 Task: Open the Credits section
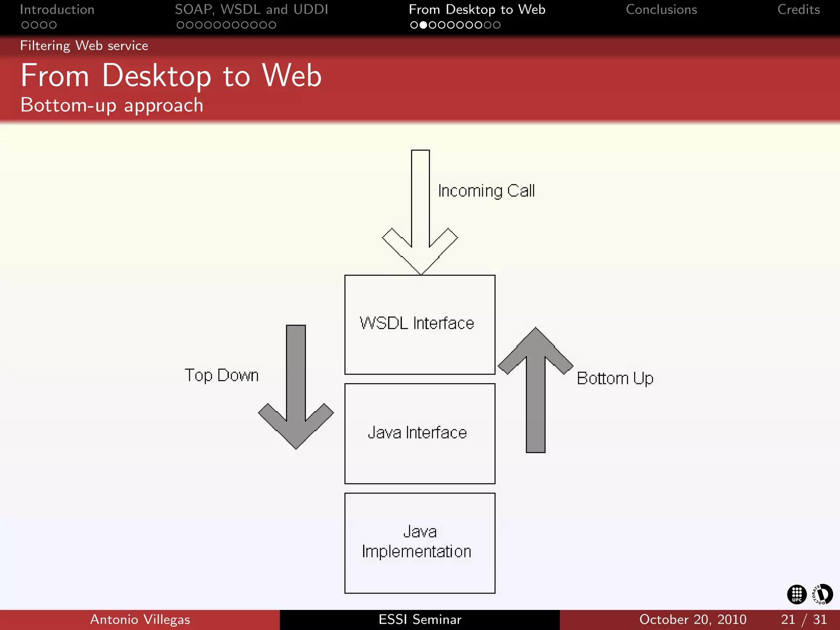tap(799, 10)
